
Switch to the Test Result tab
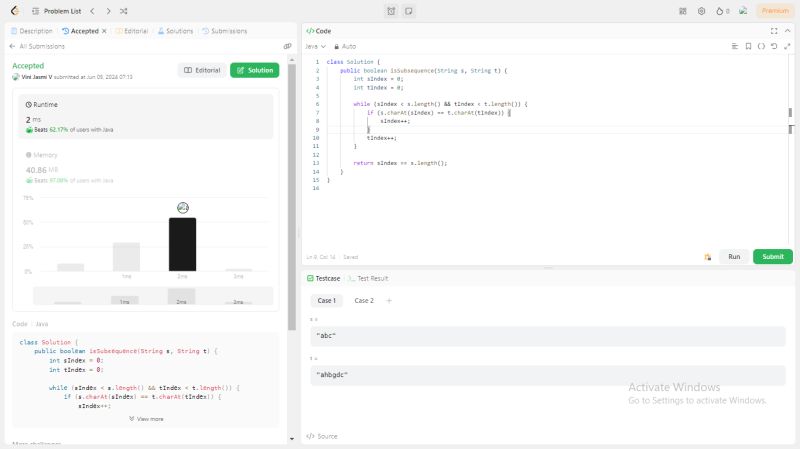[368, 279]
